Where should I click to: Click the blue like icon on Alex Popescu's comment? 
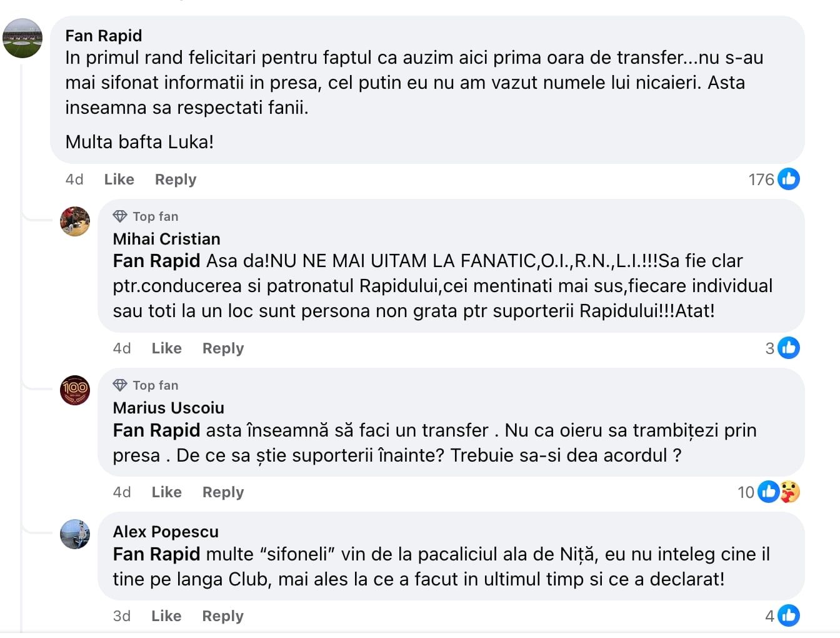click(x=789, y=615)
